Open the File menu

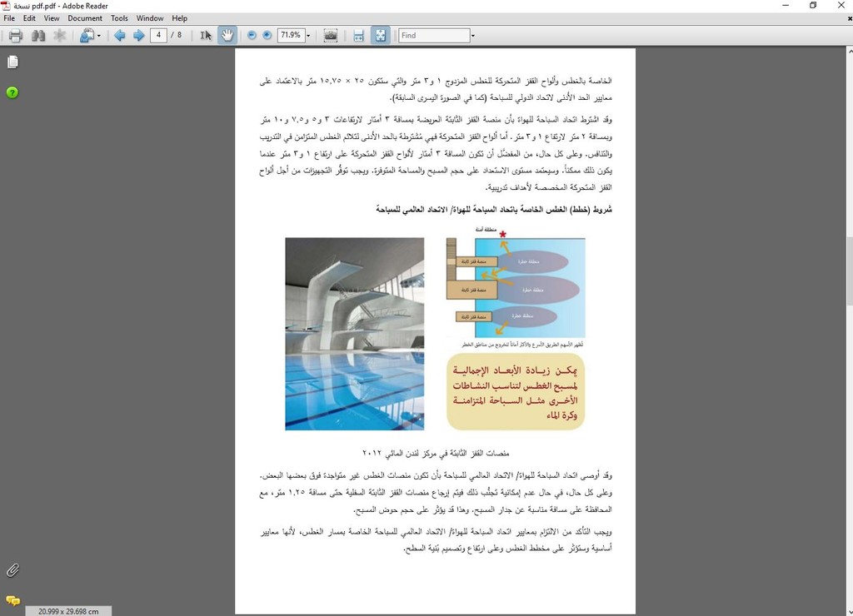tap(9, 18)
